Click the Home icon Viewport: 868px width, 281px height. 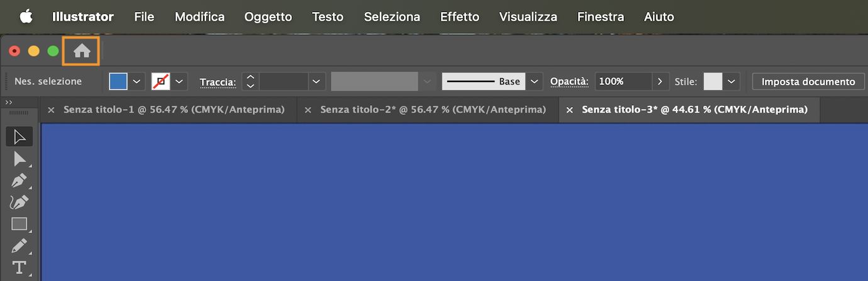pos(82,52)
